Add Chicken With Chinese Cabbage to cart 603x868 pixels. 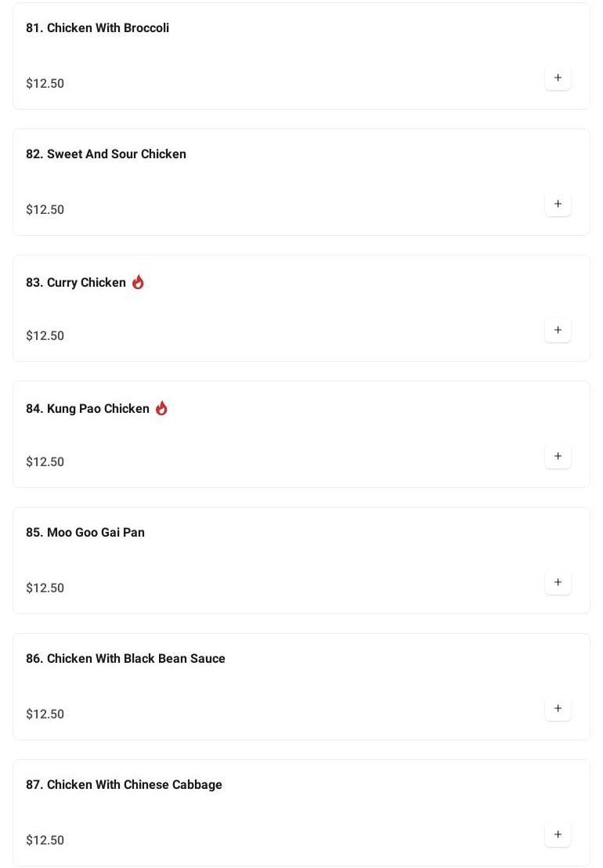pyautogui.click(x=558, y=835)
